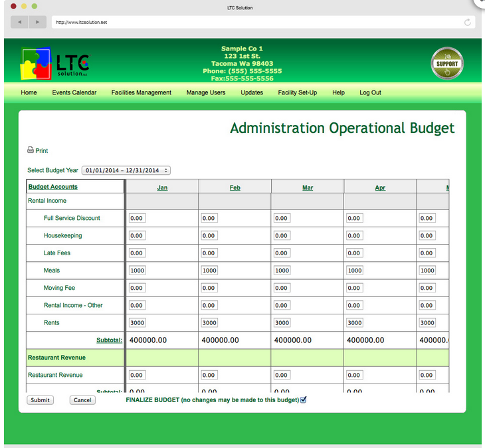Click the Housekeeping Jan input field
This screenshot has width=485, height=448.
[x=137, y=235]
